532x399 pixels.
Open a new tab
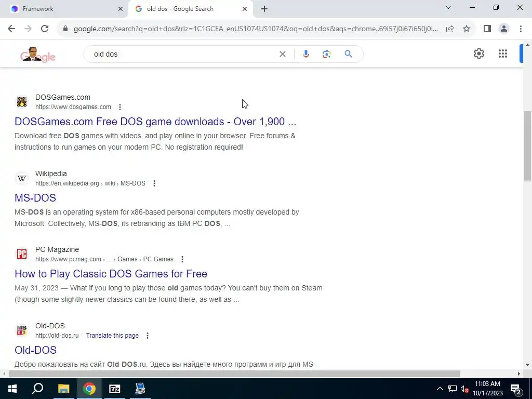pos(264,9)
